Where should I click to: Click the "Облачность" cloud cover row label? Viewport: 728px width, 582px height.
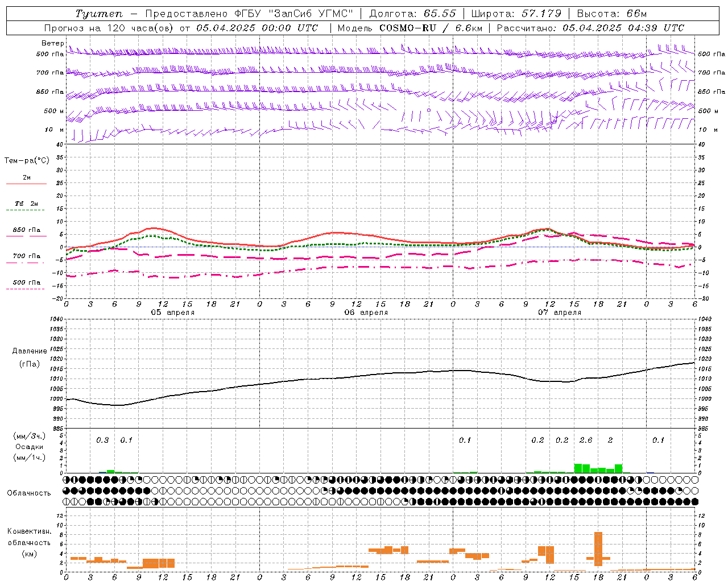click(x=28, y=493)
